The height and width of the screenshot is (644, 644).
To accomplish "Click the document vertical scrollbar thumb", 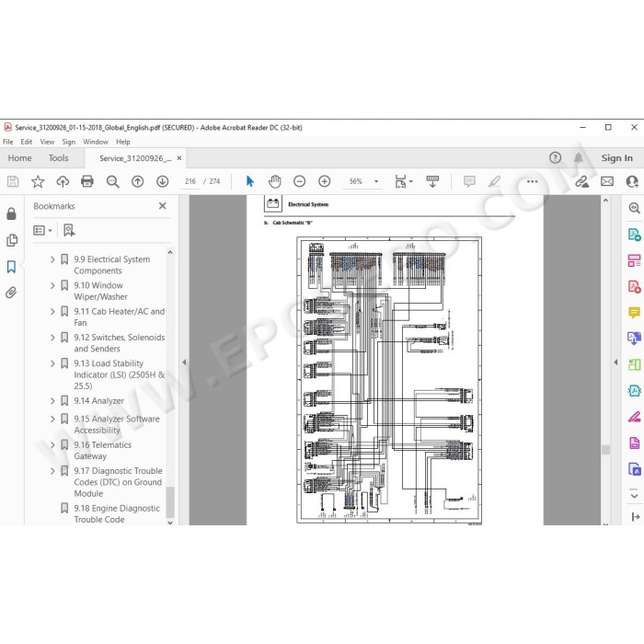I will [x=605, y=449].
